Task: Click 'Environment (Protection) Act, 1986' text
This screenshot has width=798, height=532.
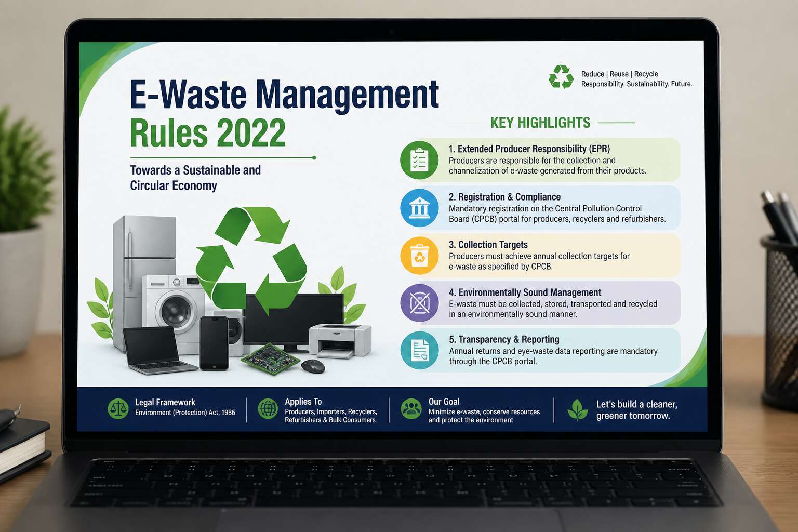Action: click(185, 413)
